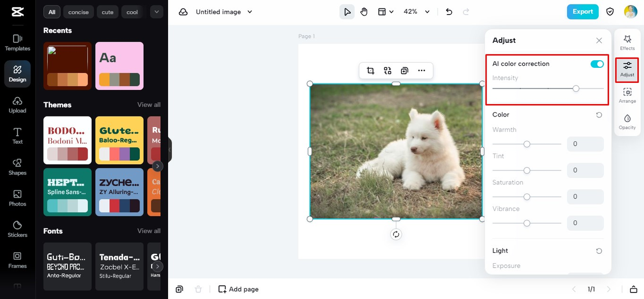Image resolution: width=644 pixels, height=299 pixels.
Task: Open the Templates sidebar panel
Action: click(18, 43)
